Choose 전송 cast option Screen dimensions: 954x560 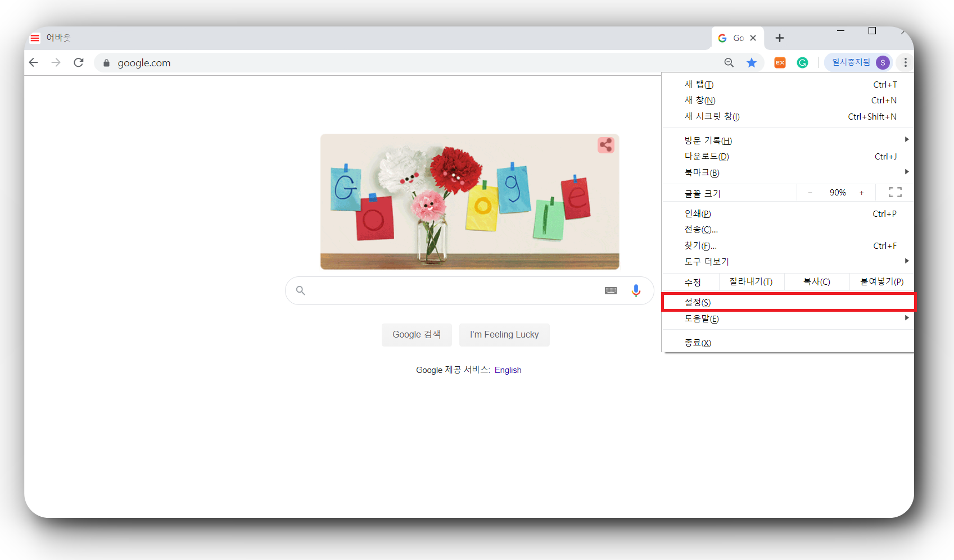click(788, 229)
